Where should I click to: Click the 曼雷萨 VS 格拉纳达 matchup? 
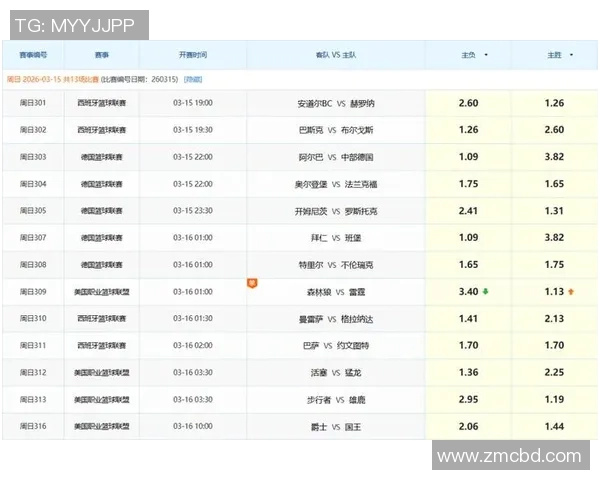[x=336, y=319]
